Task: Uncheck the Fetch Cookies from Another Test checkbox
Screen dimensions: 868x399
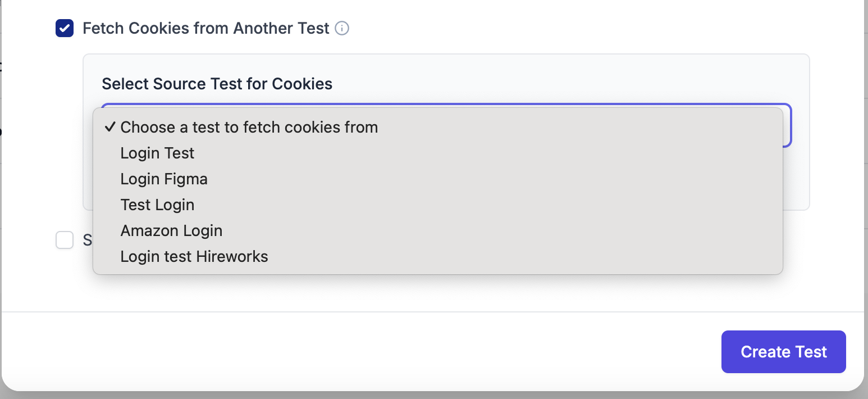Action: [x=65, y=28]
